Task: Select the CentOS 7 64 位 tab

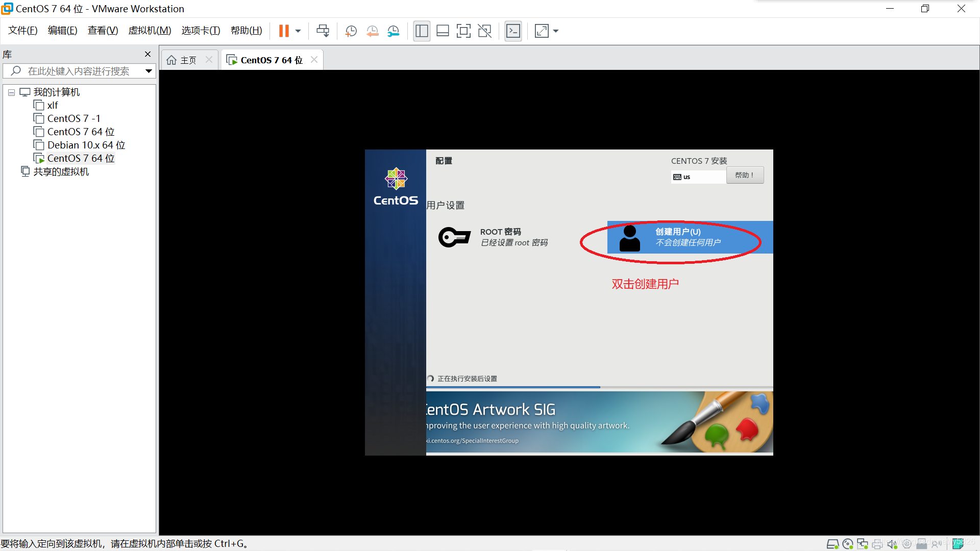Action: click(x=271, y=60)
